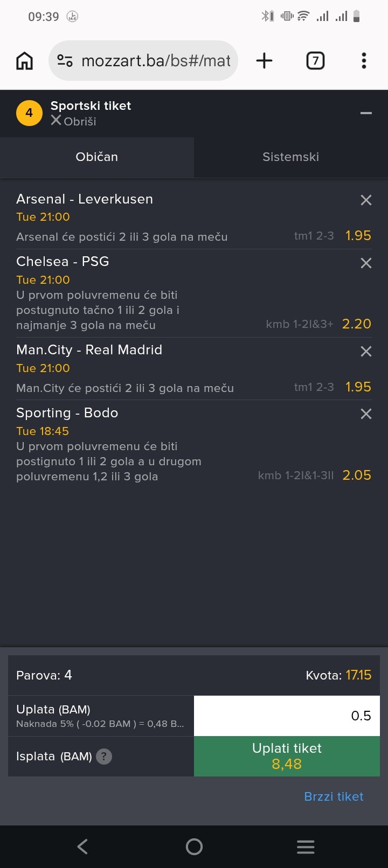Collapse the Sportski tiket panel
The width and height of the screenshot is (388, 868).
[x=366, y=113]
